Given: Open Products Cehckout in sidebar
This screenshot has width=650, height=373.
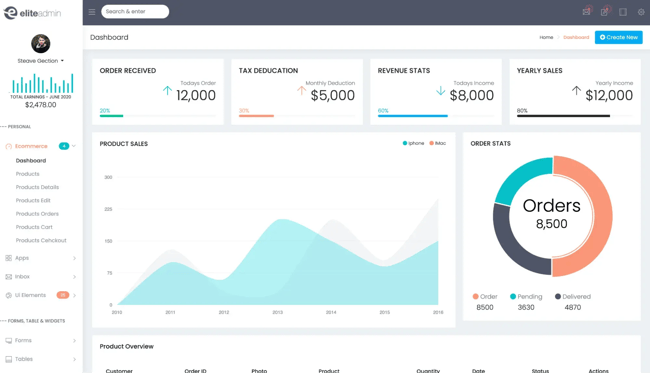Looking at the screenshot, I should point(41,240).
